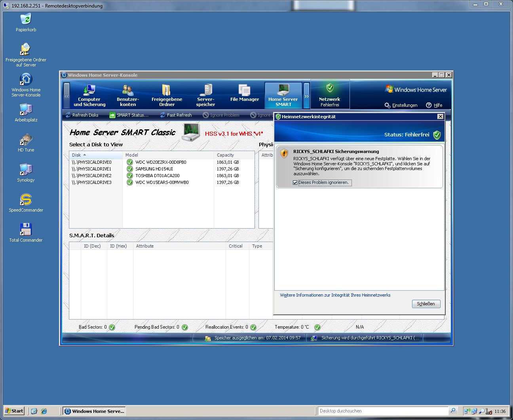Click the WDC WD15EARS-00MVWB0 model entry

162,182
